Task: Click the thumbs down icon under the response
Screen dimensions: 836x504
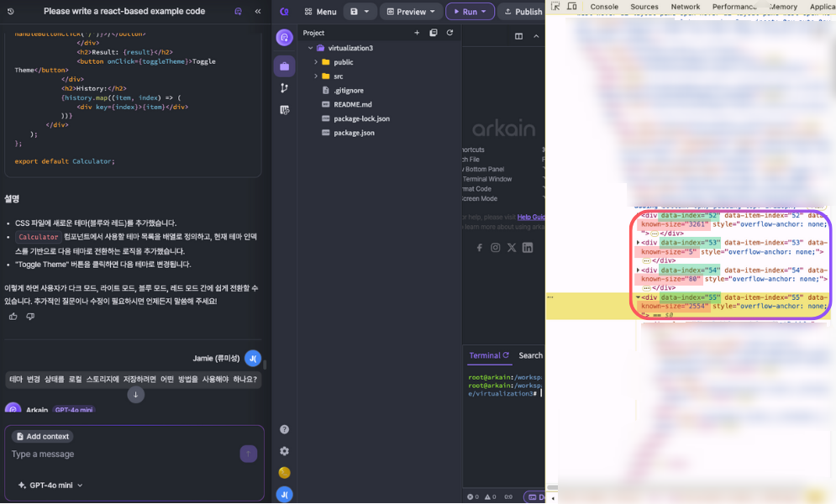Action: point(30,317)
